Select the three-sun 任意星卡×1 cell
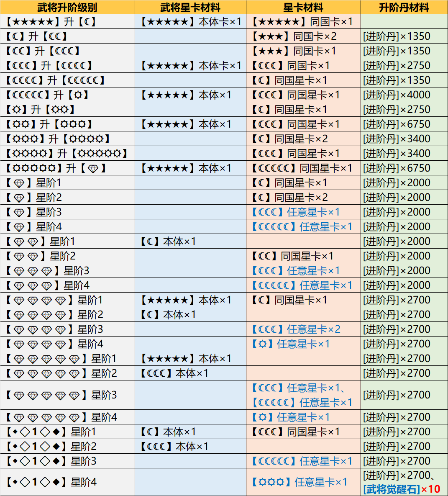 click(303, 482)
